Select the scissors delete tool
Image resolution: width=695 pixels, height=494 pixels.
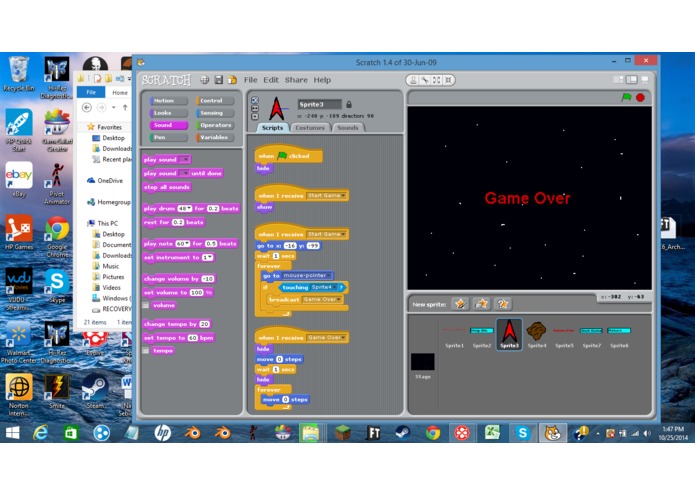click(x=425, y=80)
